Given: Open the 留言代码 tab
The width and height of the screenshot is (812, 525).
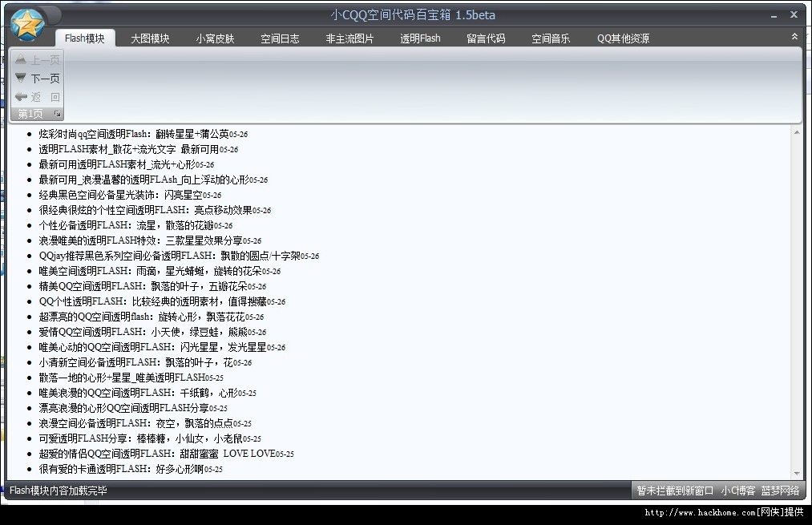Looking at the screenshot, I should tap(486, 38).
